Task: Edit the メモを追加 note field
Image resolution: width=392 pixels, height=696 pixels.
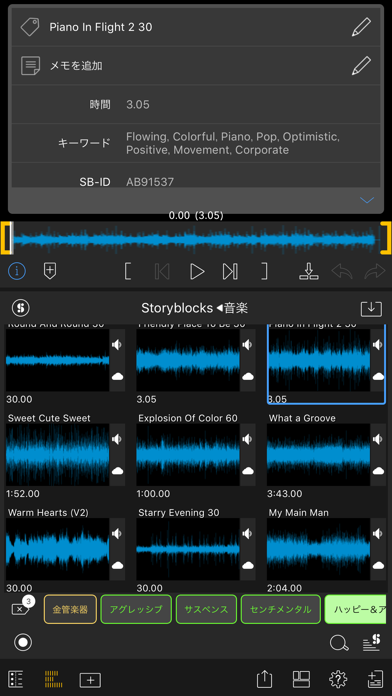Action: [x=361, y=66]
